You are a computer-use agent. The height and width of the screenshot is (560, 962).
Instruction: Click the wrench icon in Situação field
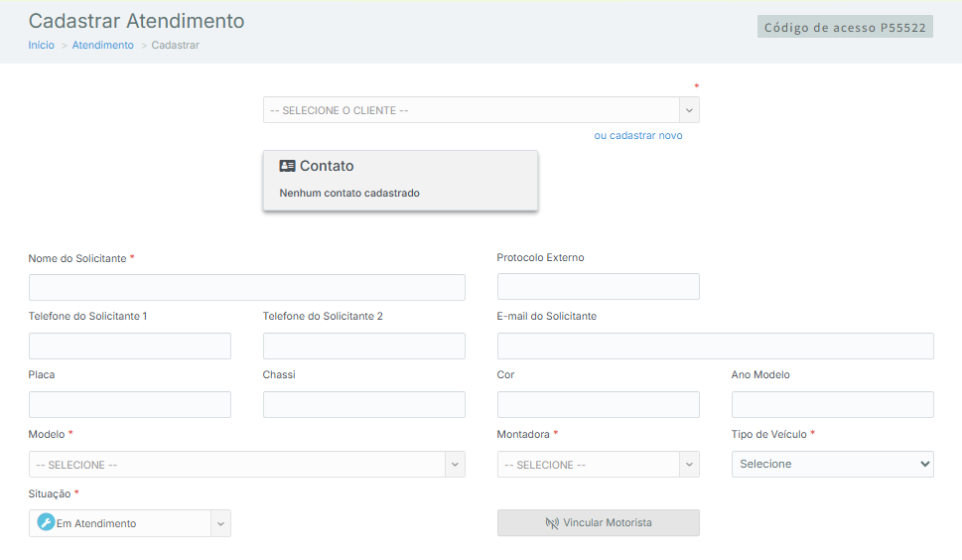[x=45, y=523]
